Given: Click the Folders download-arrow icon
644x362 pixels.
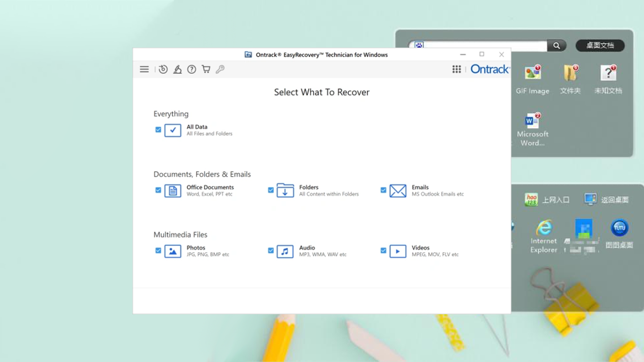Looking at the screenshot, I should point(285,190).
